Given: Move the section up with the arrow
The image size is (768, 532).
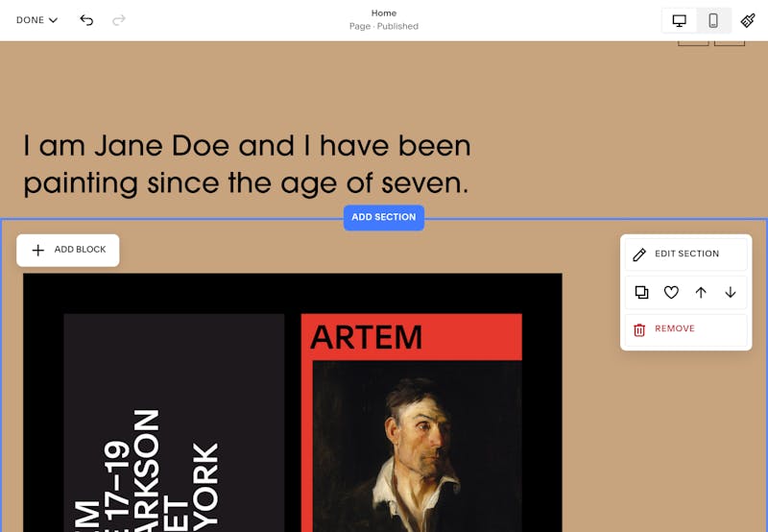Looking at the screenshot, I should click(x=701, y=293).
